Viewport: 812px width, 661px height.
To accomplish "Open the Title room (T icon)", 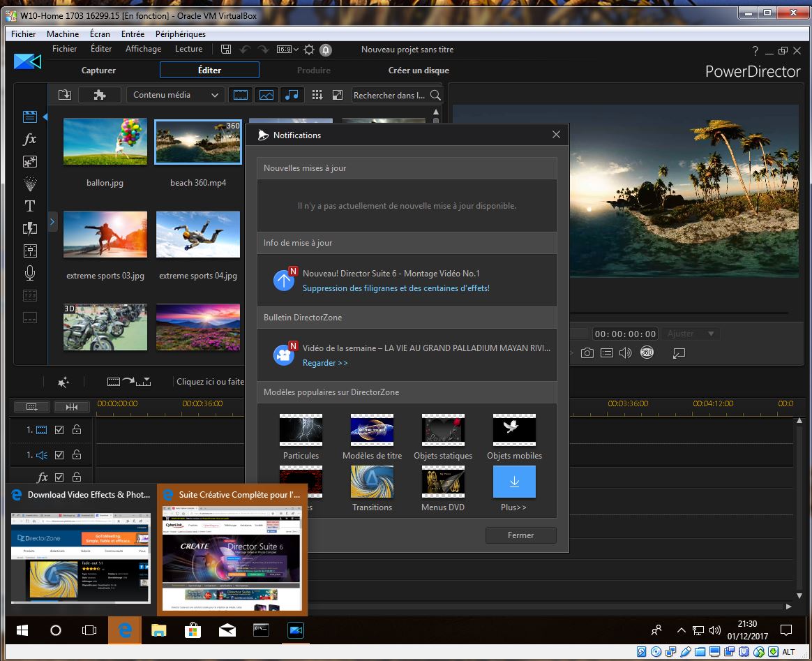I will click(29, 206).
